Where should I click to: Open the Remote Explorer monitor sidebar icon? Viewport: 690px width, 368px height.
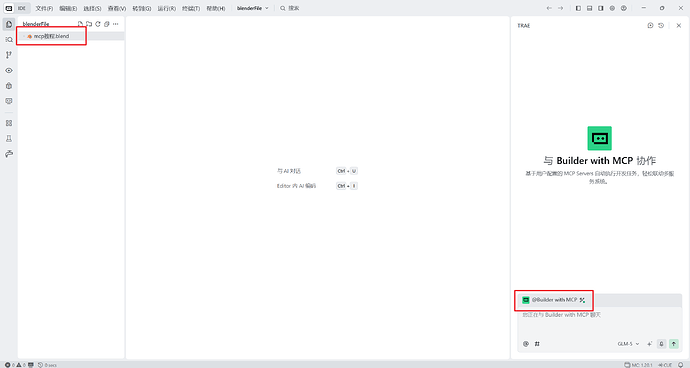pos(9,101)
